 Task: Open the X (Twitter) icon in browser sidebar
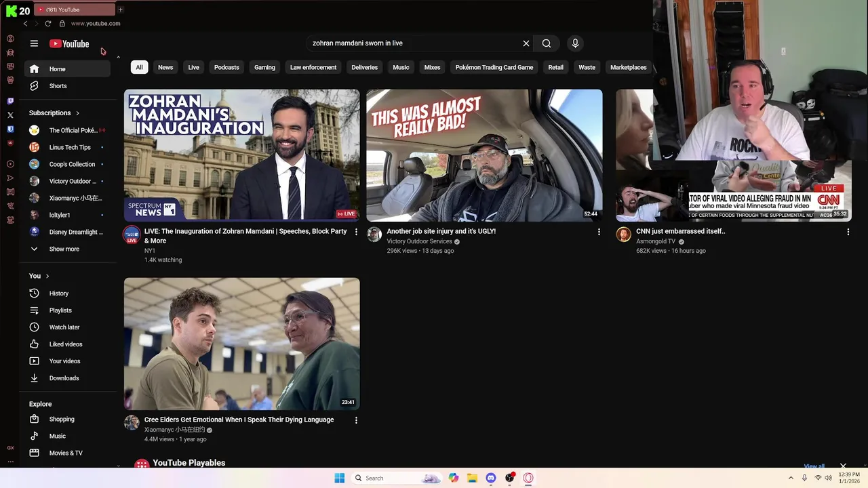tap(10, 115)
